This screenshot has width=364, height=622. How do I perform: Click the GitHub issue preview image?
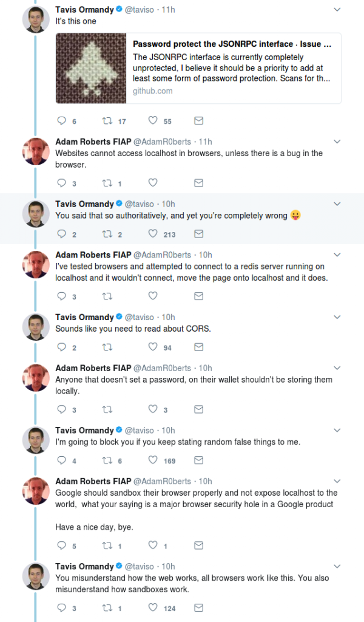[90, 67]
